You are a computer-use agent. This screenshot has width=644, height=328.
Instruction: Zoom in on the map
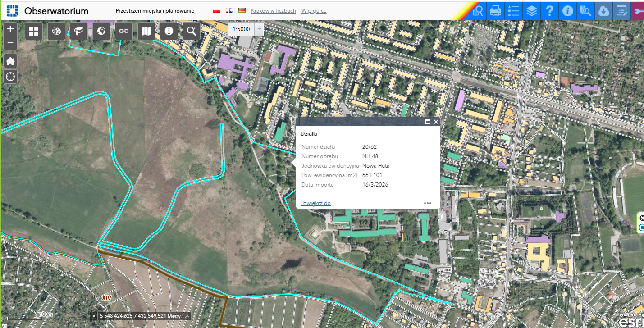click(10, 29)
